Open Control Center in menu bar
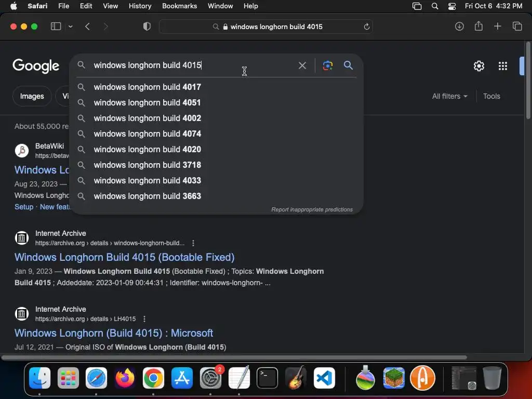The height and width of the screenshot is (399, 532). (452, 6)
